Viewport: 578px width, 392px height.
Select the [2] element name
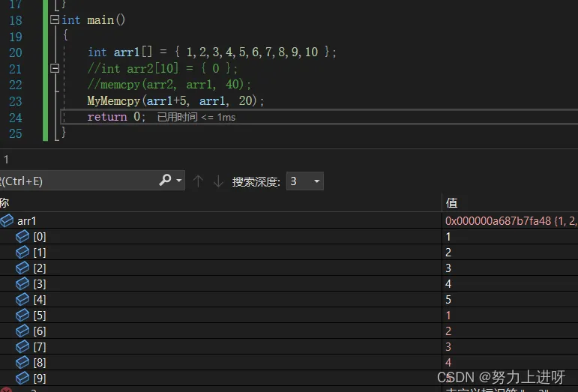(x=40, y=268)
